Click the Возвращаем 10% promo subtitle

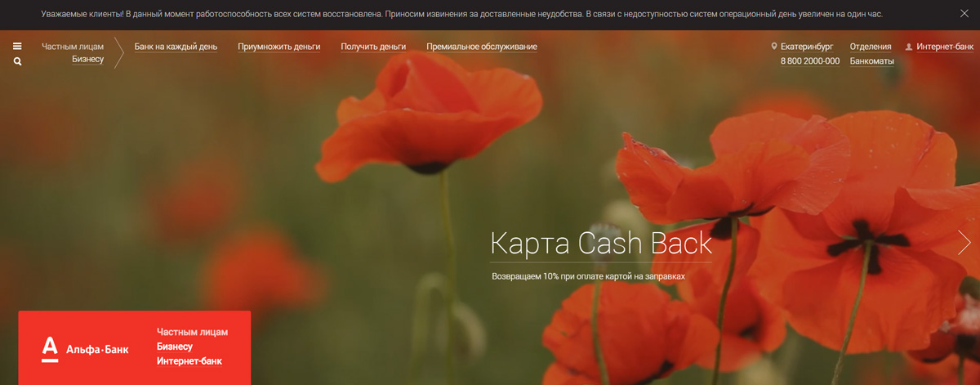588,276
